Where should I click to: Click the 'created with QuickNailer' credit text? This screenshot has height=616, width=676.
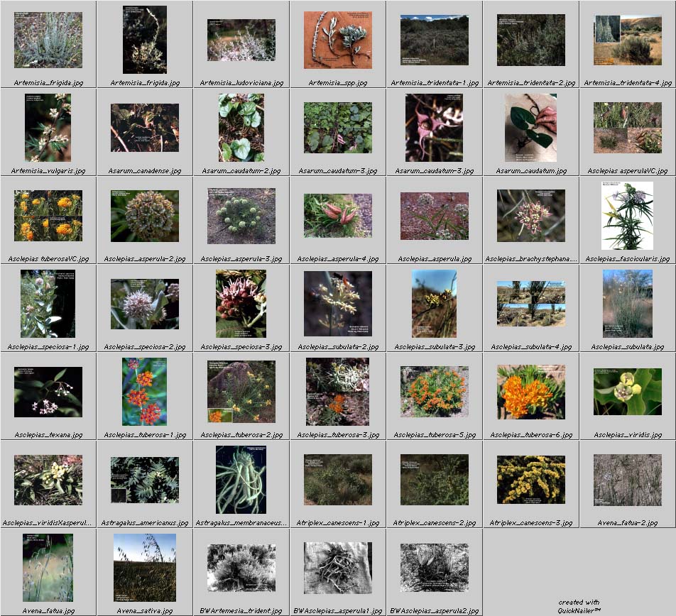click(x=579, y=606)
